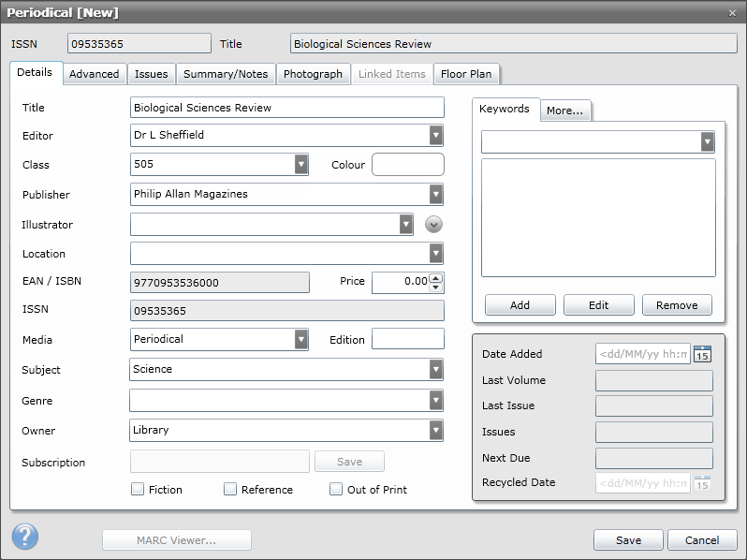Click the header Title field
Screen dimensions: 747x560
click(514, 43)
